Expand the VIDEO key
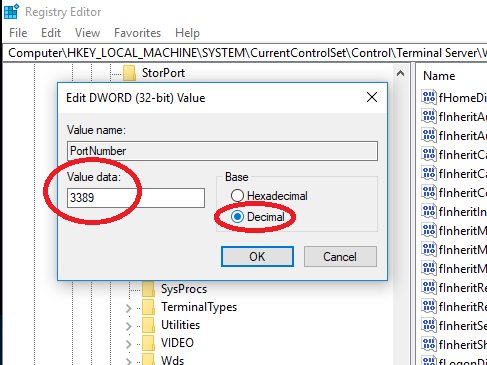 click(x=129, y=344)
